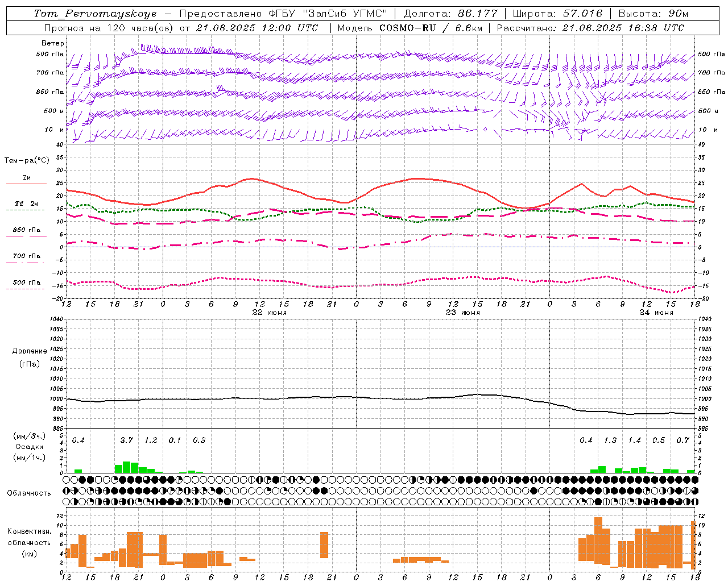Click the 0.5 precipitation total value

(659, 440)
